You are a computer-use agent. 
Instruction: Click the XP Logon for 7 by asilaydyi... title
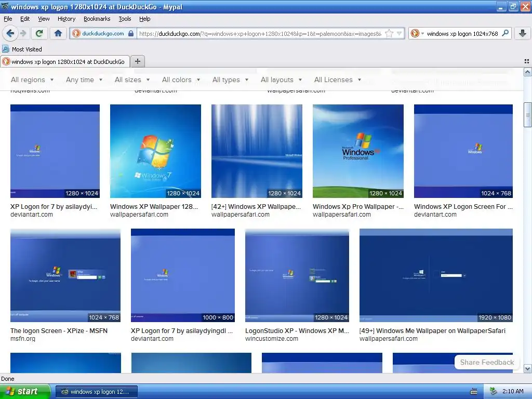click(54, 206)
